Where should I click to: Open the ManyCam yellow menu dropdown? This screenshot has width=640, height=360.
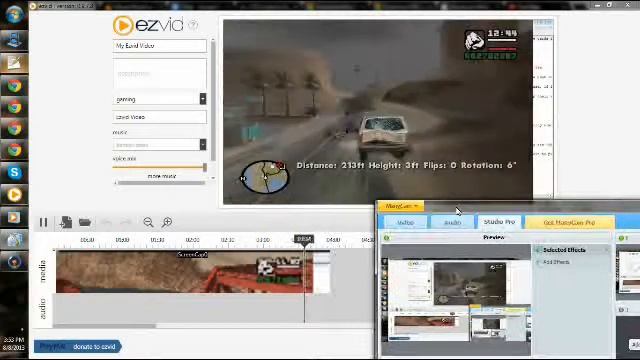coord(402,206)
